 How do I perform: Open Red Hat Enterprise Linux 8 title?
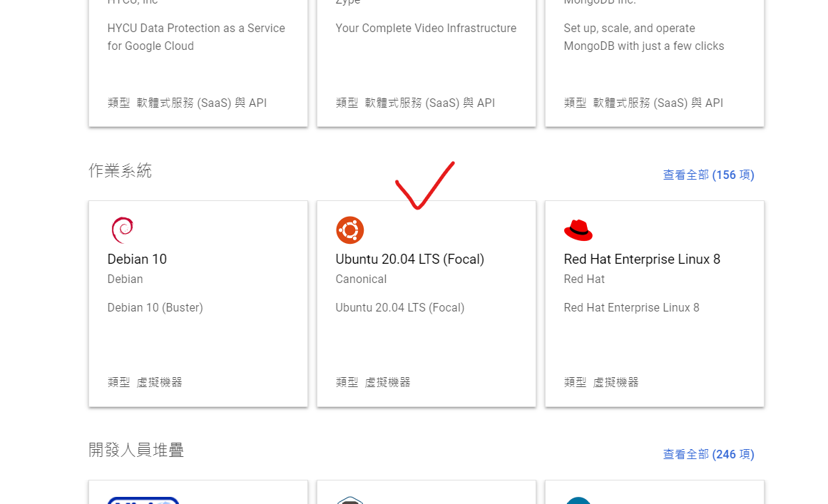tap(642, 259)
